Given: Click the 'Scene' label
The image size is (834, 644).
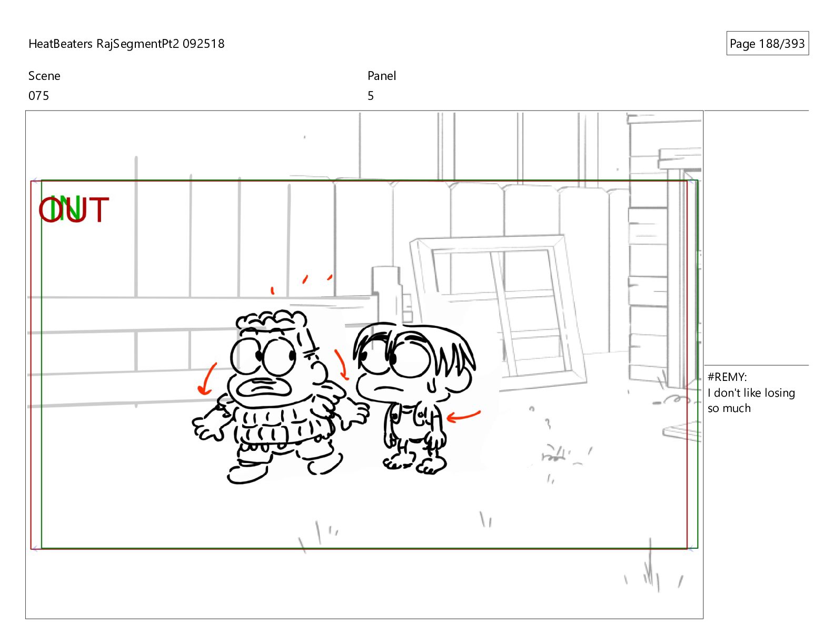Looking at the screenshot, I should pos(44,76).
